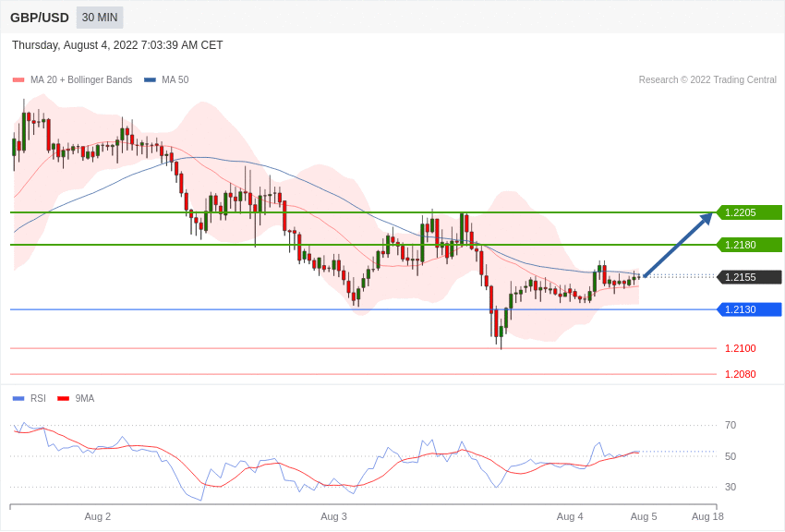785x532 pixels.
Task: Click the black 1.2155 current price tag
Action: click(x=750, y=277)
